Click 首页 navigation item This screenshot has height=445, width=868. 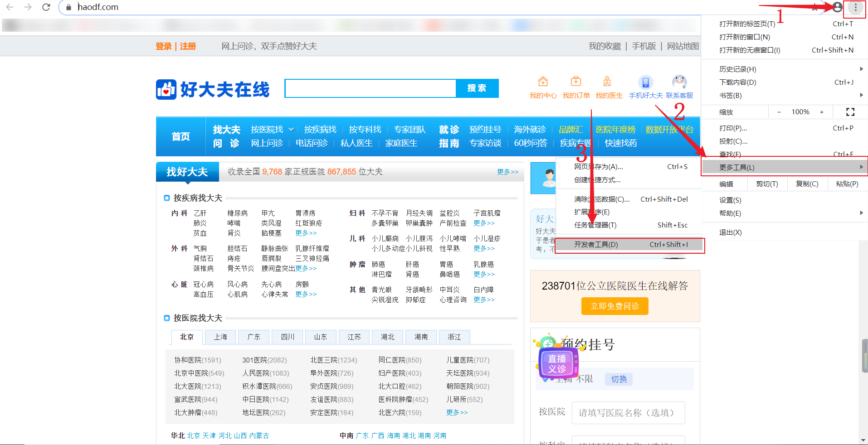(180, 136)
